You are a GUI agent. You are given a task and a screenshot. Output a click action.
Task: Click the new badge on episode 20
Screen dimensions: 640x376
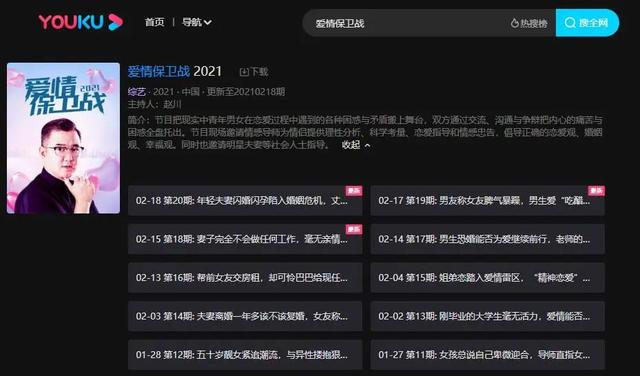pyautogui.click(x=354, y=191)
